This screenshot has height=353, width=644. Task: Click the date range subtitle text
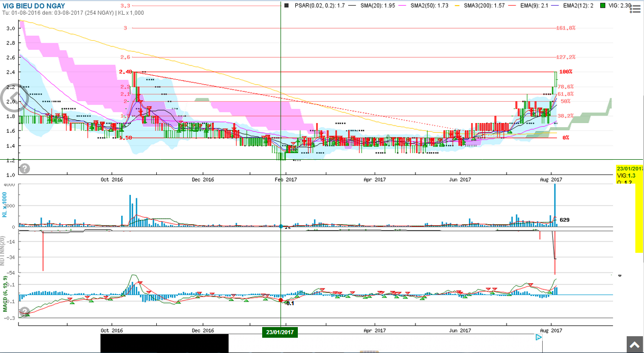coord(73,13)
